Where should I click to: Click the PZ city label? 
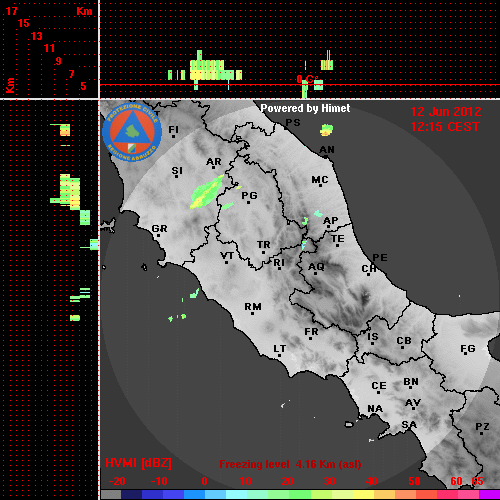coord(482,427)
